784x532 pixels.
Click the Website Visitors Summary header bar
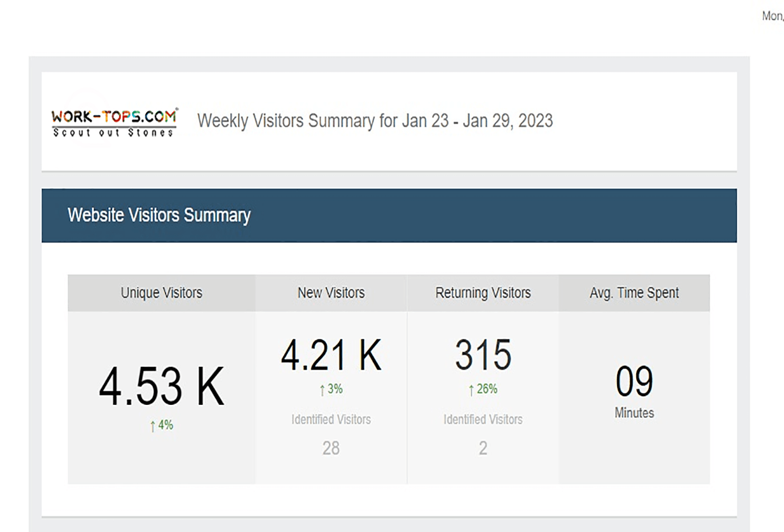click(158, 215)
